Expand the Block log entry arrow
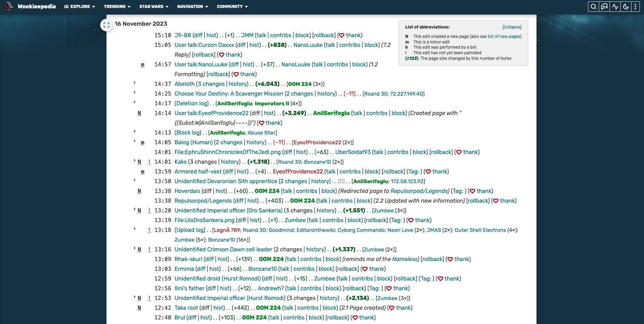 coord(135,131)
